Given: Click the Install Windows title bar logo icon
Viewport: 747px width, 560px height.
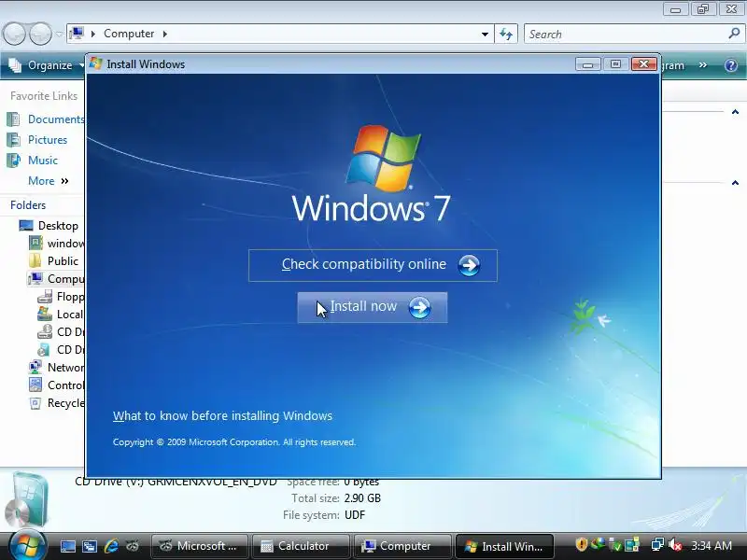Looking at the screenshot, I should tap(96, 63).
